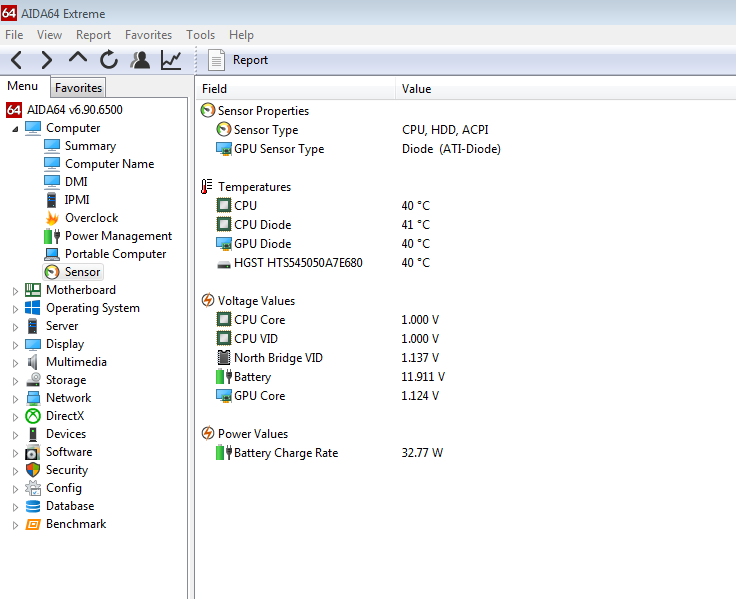Open the user/manage icon in toolbar
The height and width of the screenshot is (599, 736).
coord(140,60)
